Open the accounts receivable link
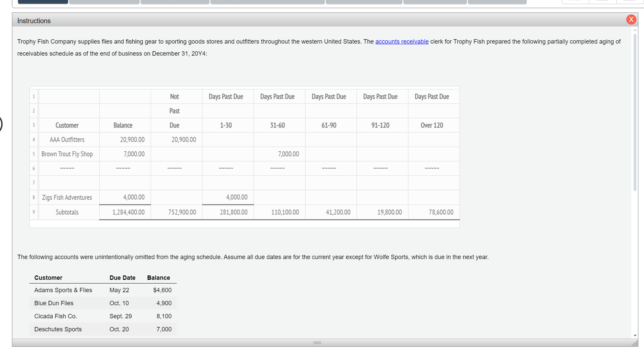Screen dimensions: 644x352 402,41
